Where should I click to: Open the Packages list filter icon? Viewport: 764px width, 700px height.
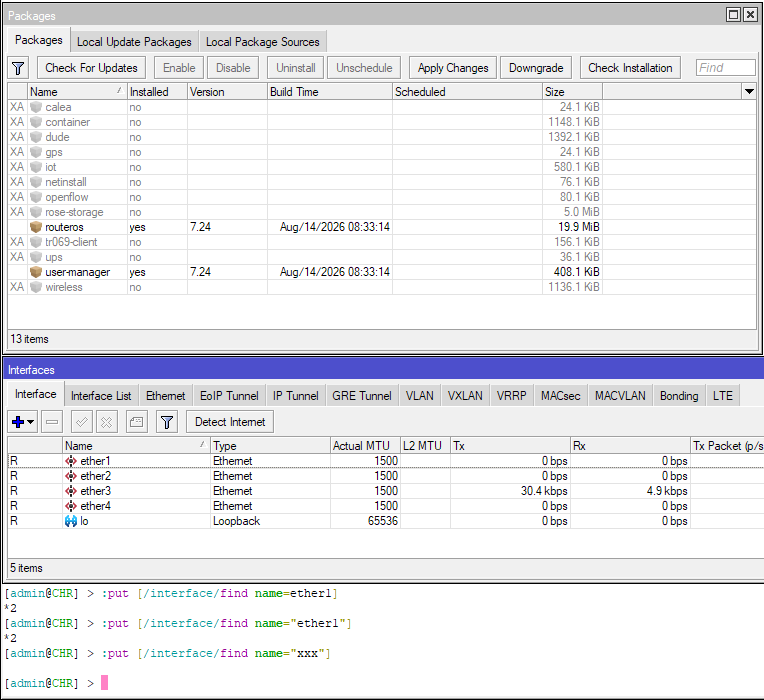coord(18,68)
